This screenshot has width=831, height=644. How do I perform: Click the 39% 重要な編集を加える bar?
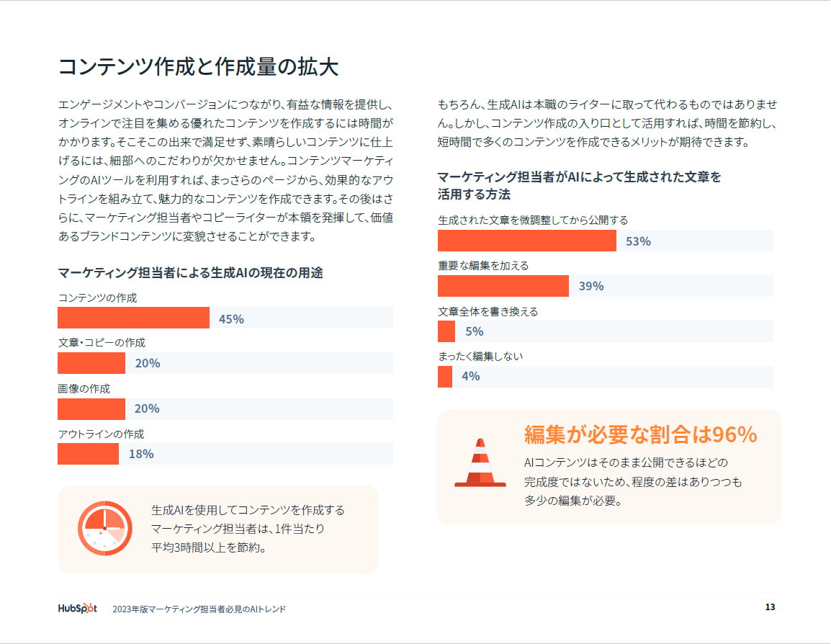[503, 286]
